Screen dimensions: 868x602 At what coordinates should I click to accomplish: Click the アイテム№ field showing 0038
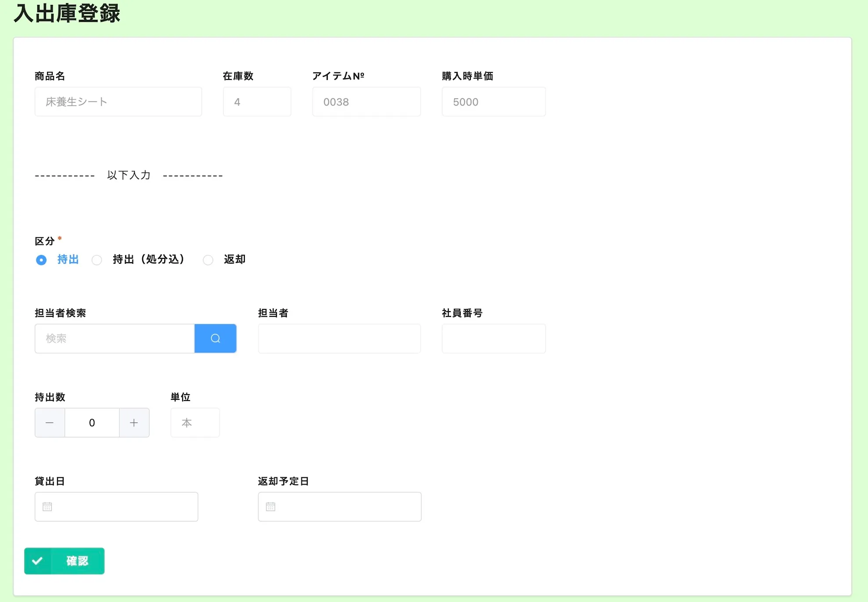click(x=366, y=102)
